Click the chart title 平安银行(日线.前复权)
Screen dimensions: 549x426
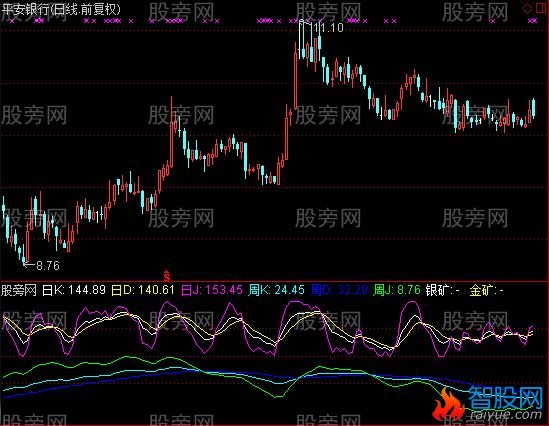61,9
